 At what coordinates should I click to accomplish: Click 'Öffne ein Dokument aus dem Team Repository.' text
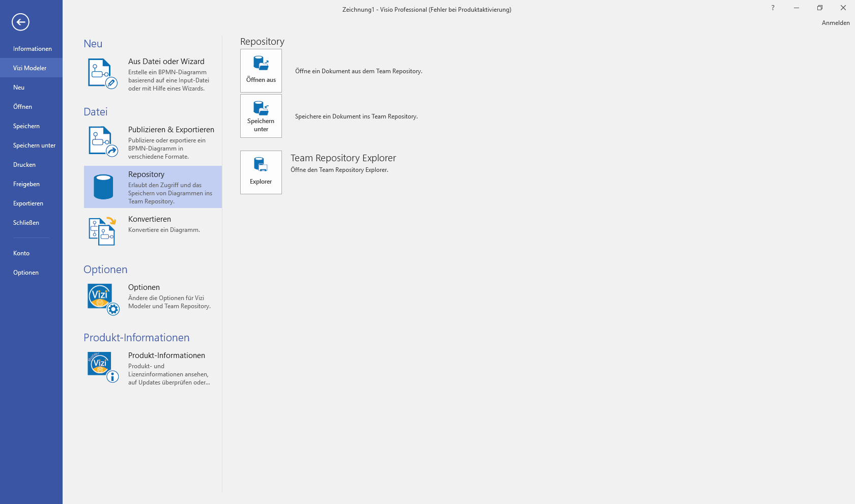pyautogui.click(x=359, y=71)
